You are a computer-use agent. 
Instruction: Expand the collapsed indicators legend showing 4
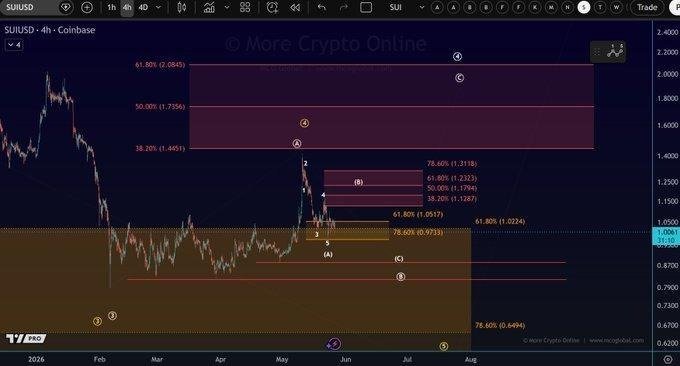(x=14, y=45)
